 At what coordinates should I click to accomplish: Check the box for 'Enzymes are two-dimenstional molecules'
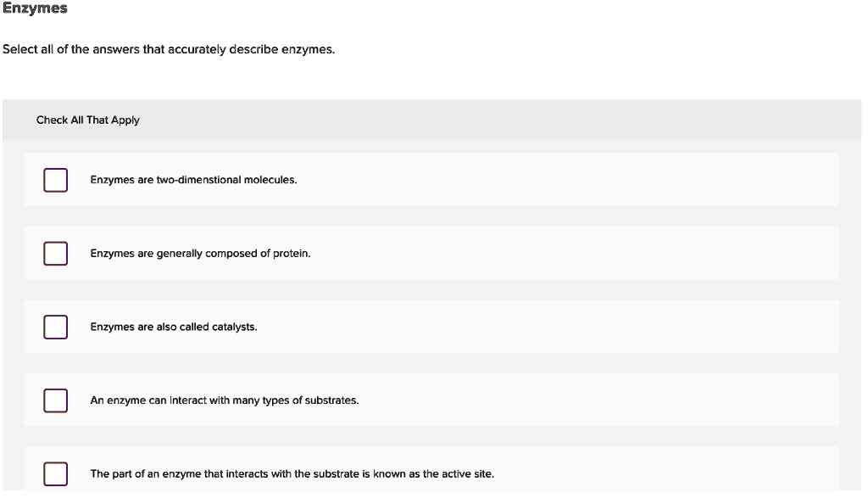coord(55,179)
